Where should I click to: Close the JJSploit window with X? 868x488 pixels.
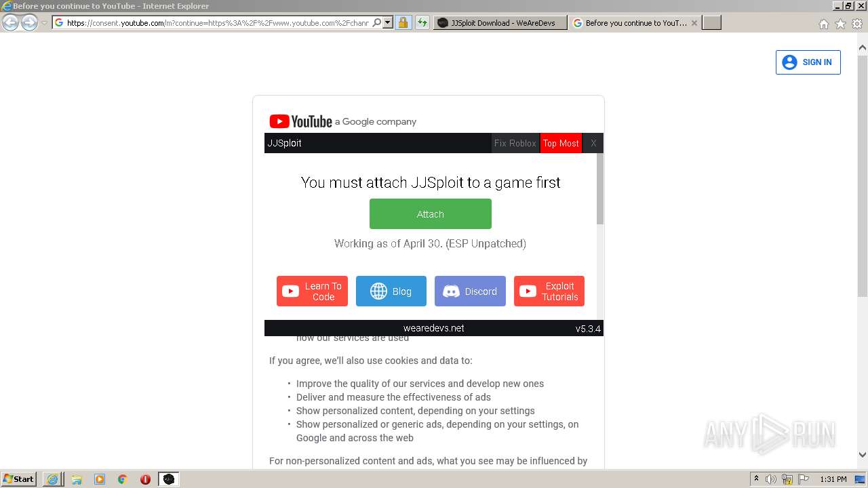[x=593, y=143]
